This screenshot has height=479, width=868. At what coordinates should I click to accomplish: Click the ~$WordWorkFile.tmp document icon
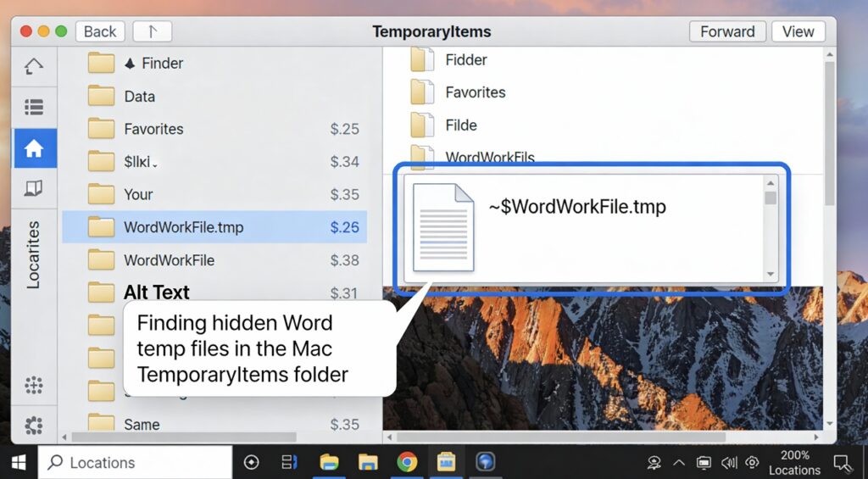click(x=442, y=227)
